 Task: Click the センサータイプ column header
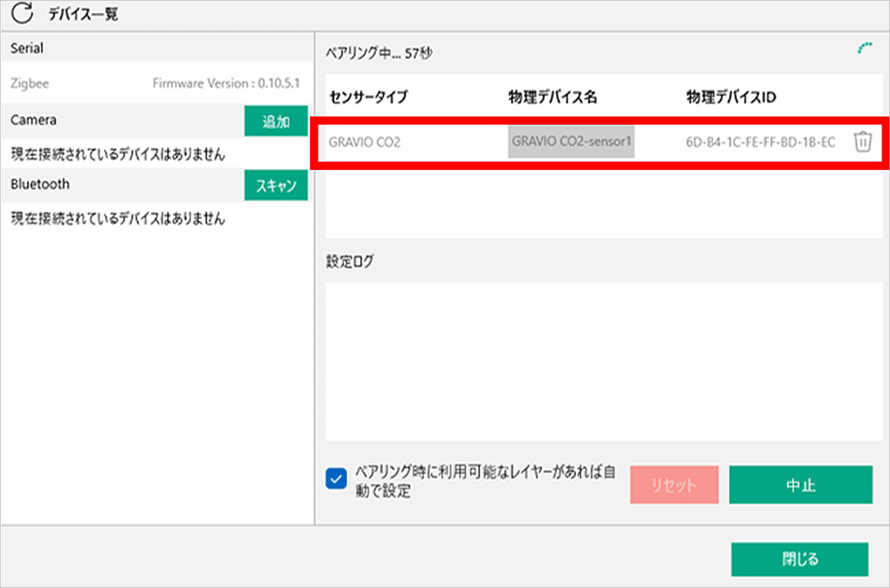368,97
